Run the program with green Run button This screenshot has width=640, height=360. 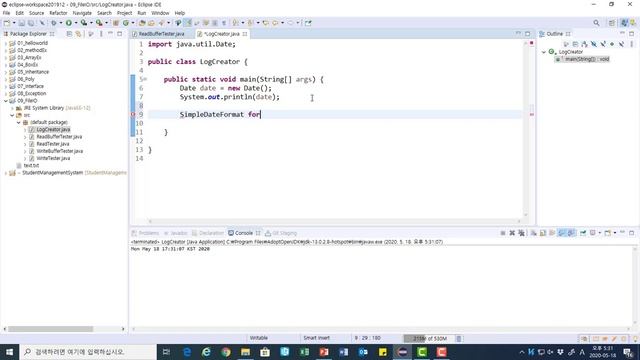[x=69, y=23]
